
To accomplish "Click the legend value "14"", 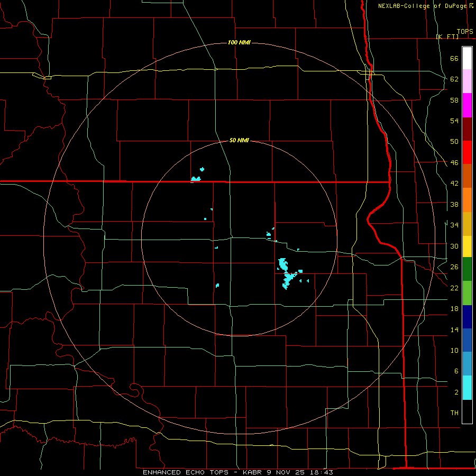I will point(454,329).
